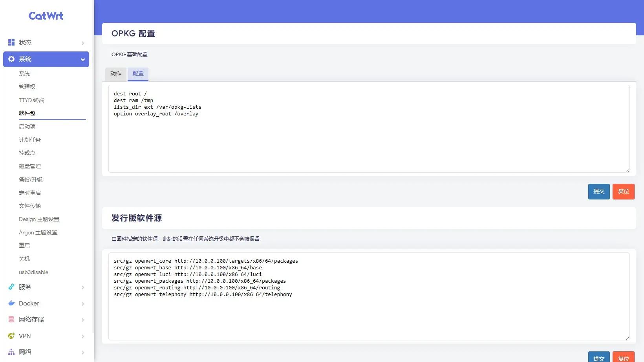Click the 服务 gears icon
Viewport: 644px width, 362px height.
pos(11,287)
